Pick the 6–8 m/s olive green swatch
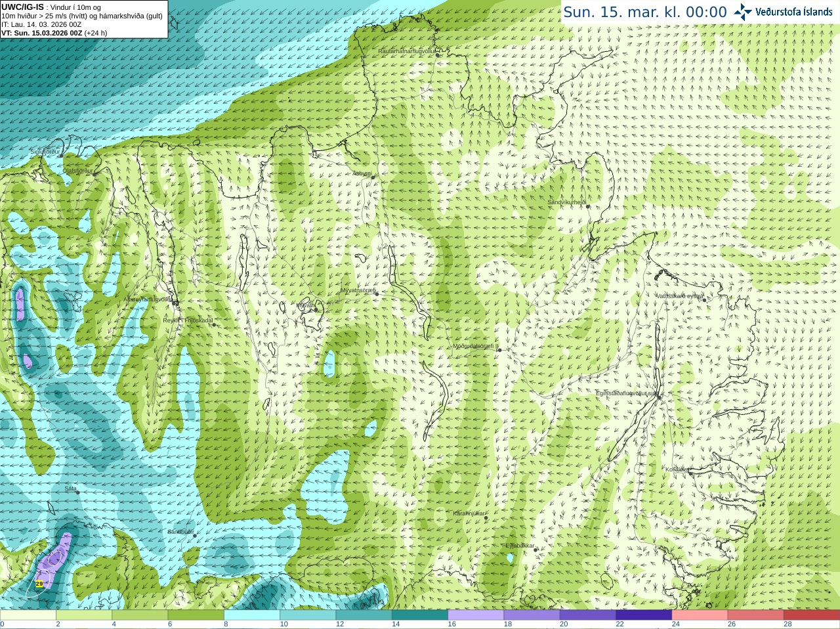The image size is (840, 629). pyautogui.click(x=196, y=615)
